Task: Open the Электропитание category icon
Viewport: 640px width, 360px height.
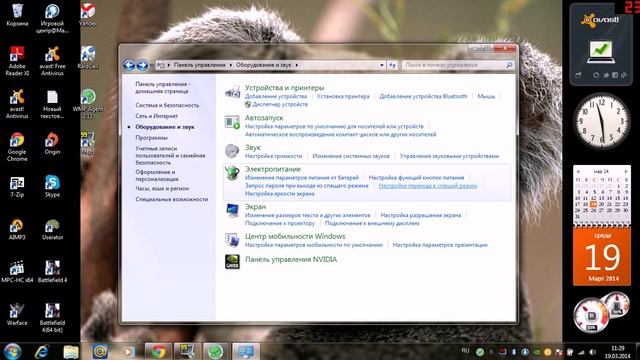Action: coord(232,173)
